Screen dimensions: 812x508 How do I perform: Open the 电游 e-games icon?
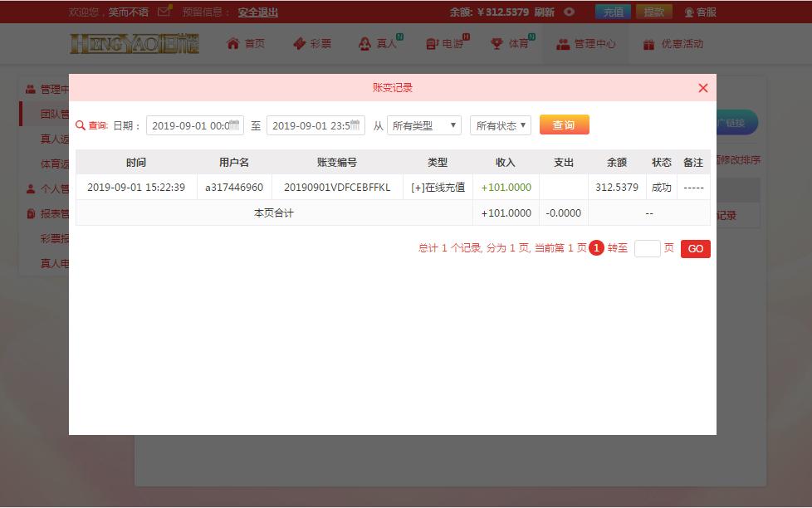[x=430, y=43]
